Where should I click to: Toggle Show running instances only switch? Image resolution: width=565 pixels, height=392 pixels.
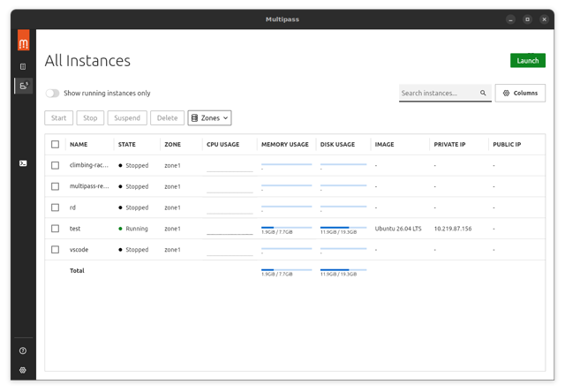click(53, 94)
